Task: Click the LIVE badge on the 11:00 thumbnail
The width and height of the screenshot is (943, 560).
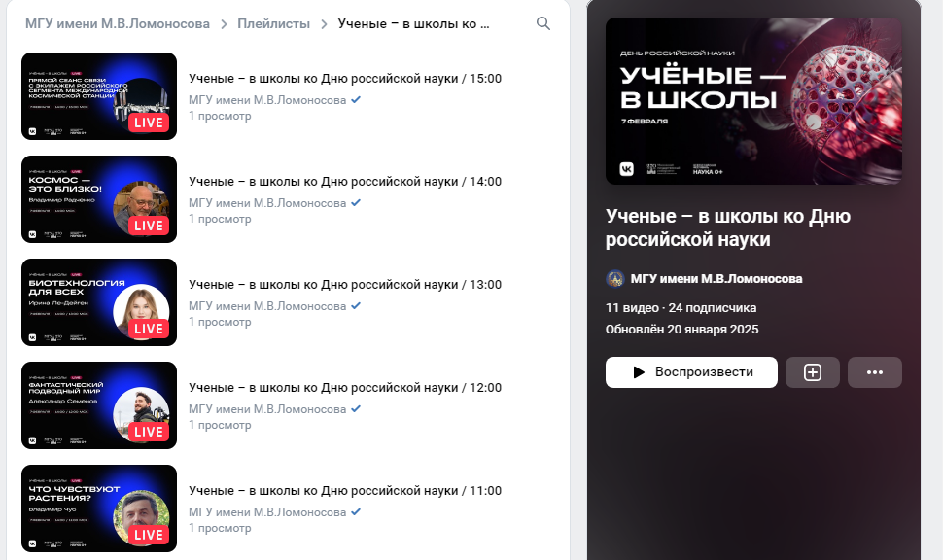Action: (x=149, y=535)
